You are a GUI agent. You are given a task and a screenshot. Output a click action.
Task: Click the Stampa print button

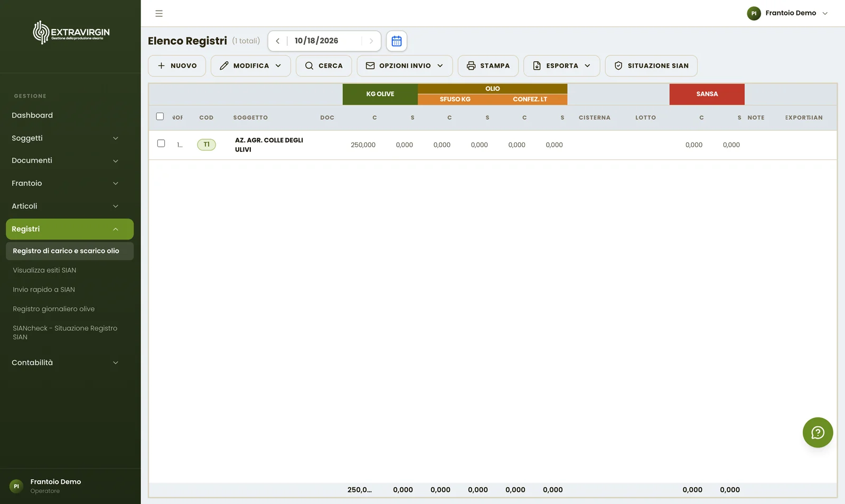coord(488,66)
